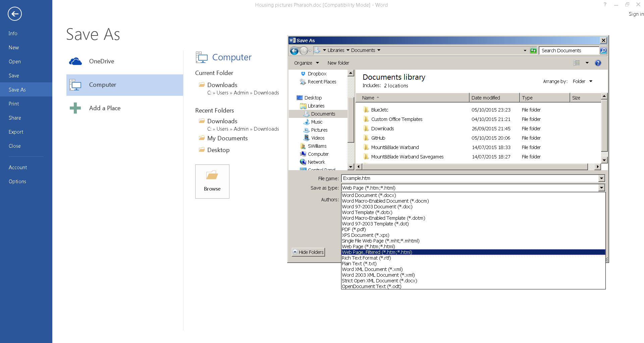
Task: Select Computer as save location
Action: pyautogui.click(x=125, y=85)
